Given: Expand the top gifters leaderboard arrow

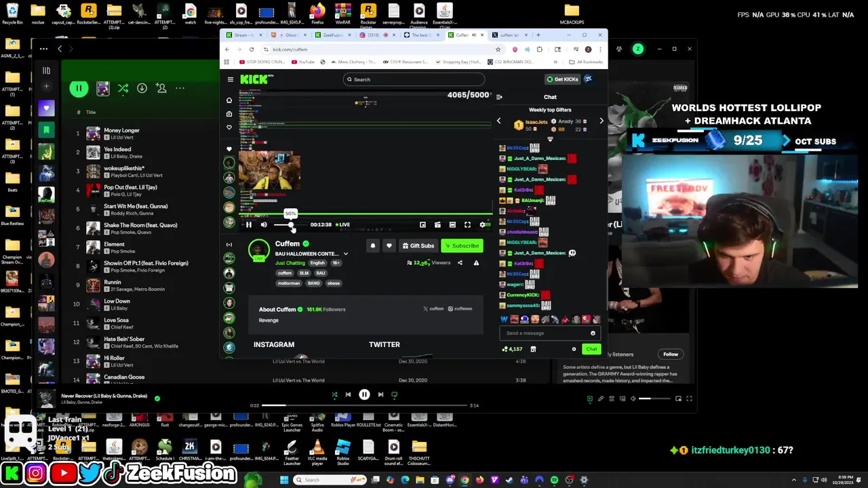Looking at the screenshot, I should click(x=550, y=139).
